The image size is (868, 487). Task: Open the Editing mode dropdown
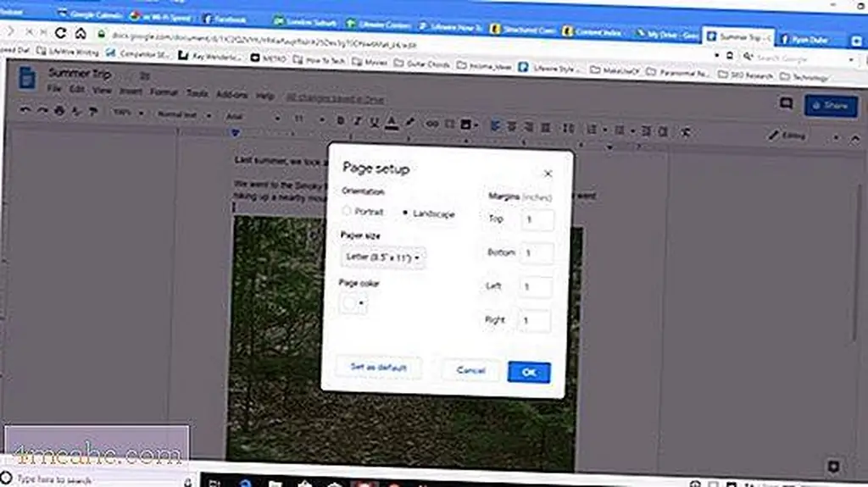click(x=804, y=136)
